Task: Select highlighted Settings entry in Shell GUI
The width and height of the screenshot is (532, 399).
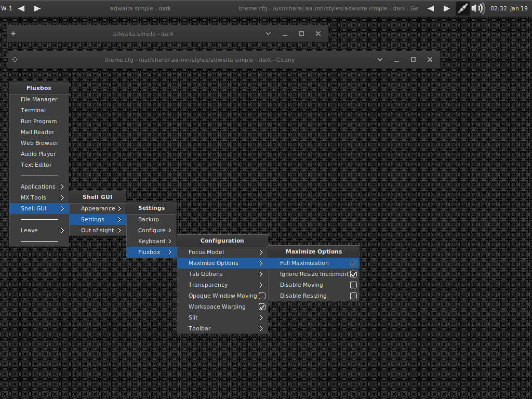Action: [x=98, y=219]
